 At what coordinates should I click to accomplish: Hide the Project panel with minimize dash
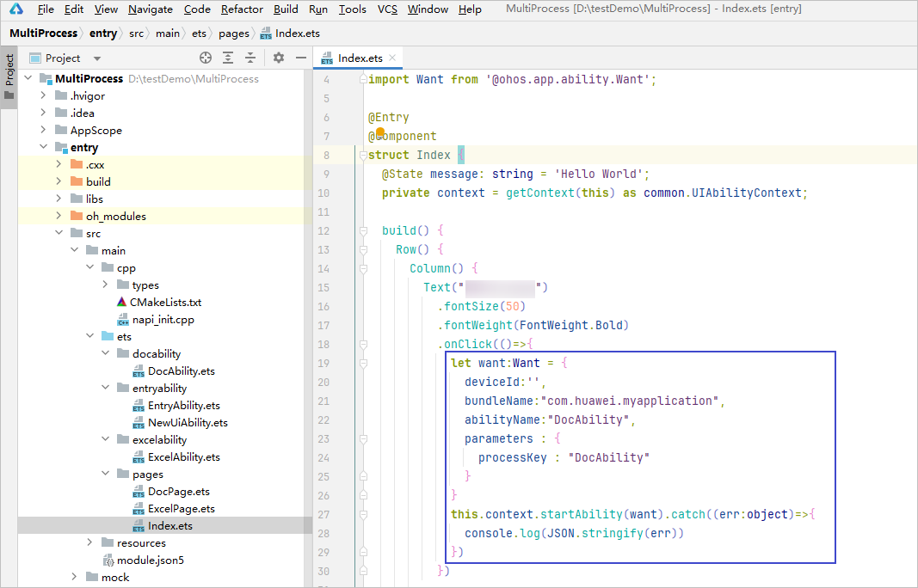click(300, 58)
